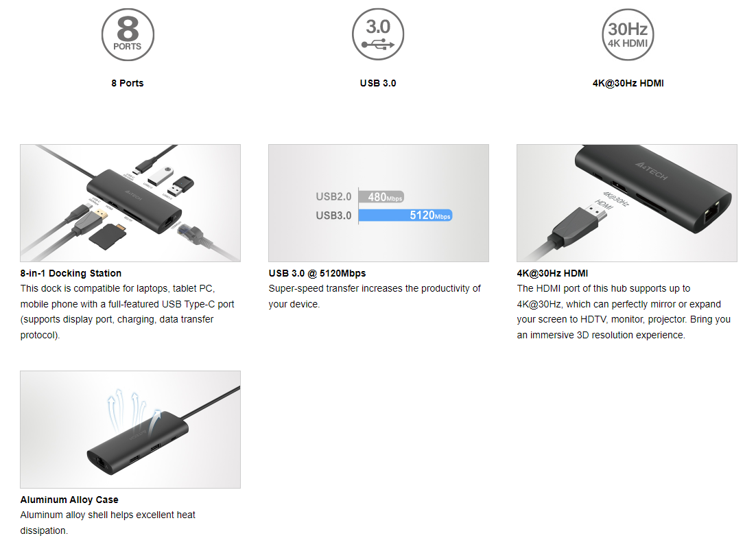756x549 pixels.
Task: Click the blue USB3.0 5120Mbps bar
Action: [405, 215]
